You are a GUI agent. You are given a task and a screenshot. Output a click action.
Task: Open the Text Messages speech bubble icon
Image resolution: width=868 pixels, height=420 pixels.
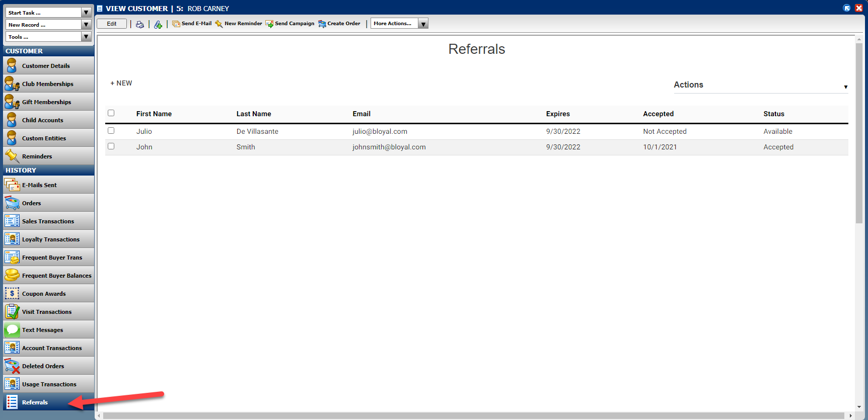pos(12,329)
